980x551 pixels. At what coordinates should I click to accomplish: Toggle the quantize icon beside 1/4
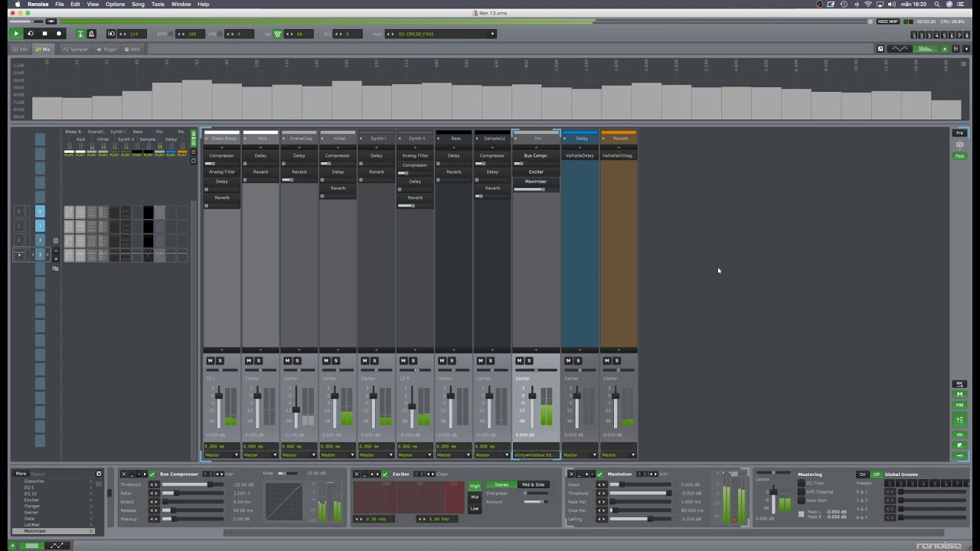tap(112, 34)
